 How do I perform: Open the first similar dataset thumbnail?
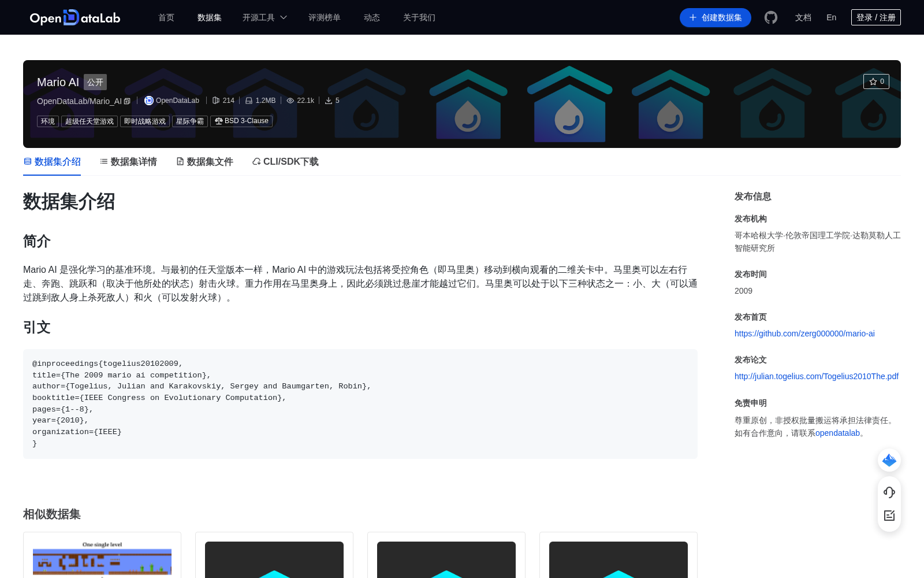[x=102, y=559]
